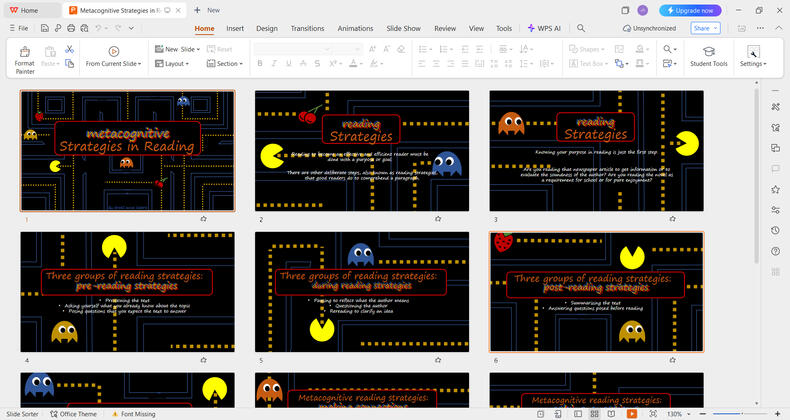Open the Help icon in right sidebar
Viewport: 790px width, 420px height.
775,251
